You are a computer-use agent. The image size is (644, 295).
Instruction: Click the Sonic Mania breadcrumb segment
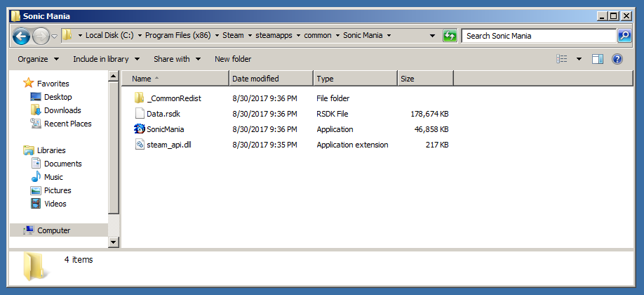363,35
